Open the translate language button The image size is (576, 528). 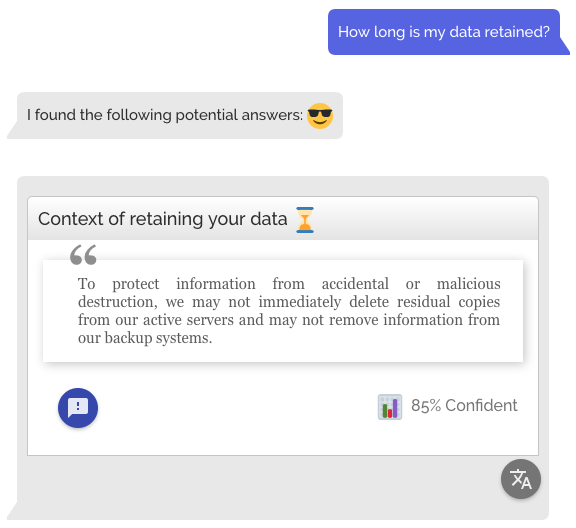click(521, 479)
